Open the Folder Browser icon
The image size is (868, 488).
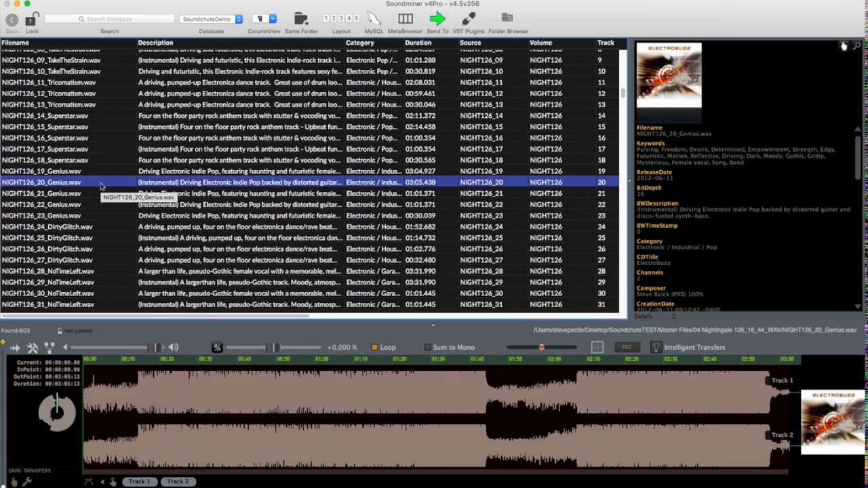[508, 18]
